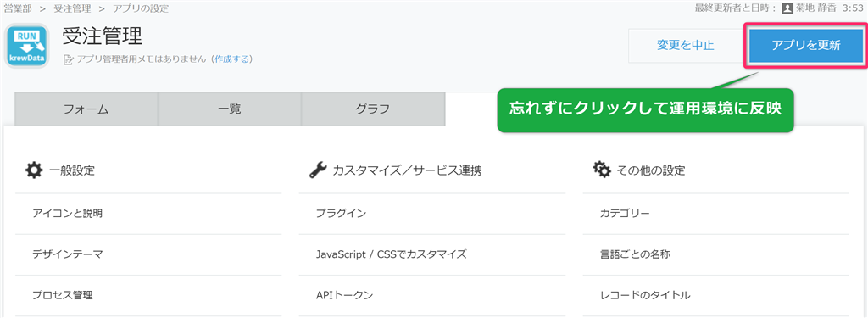The height and width of the screenshot is (318, 868).
Task: Open the 一覧 tab
Action: 230,109
